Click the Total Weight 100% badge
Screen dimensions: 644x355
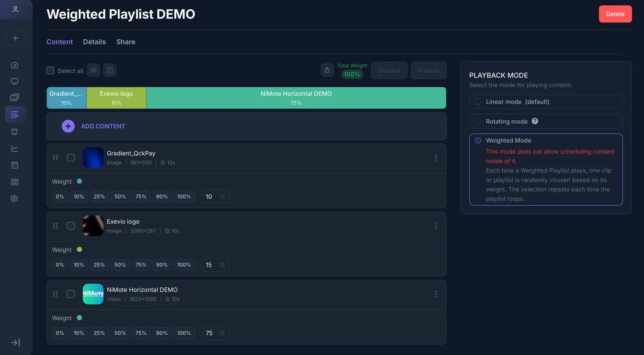coord(352,74)
